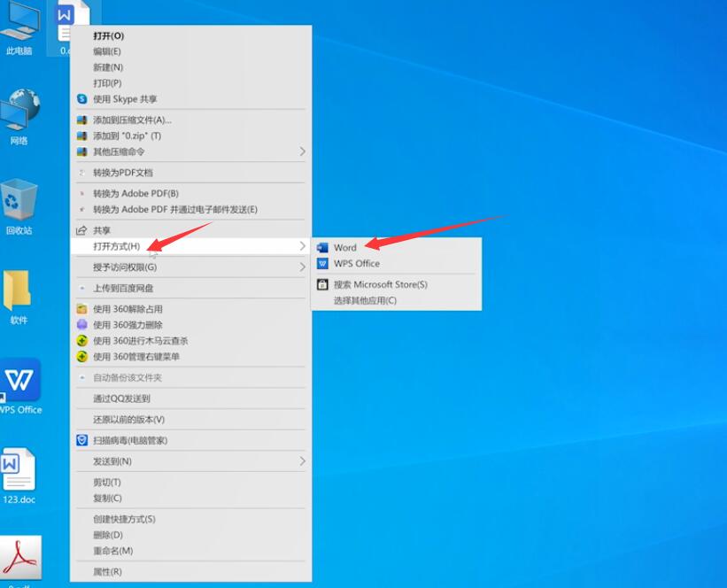Open the 此电脑 desktop icon
727x588 pixels.
pos(19,28)
